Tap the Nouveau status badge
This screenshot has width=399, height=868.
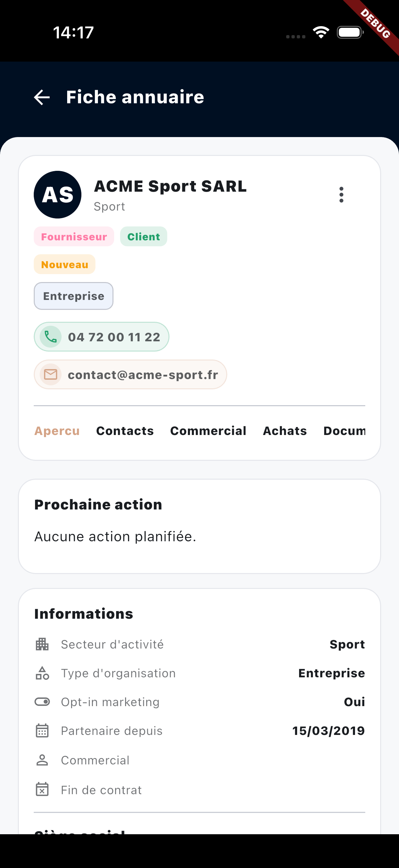tap(64, 264)
